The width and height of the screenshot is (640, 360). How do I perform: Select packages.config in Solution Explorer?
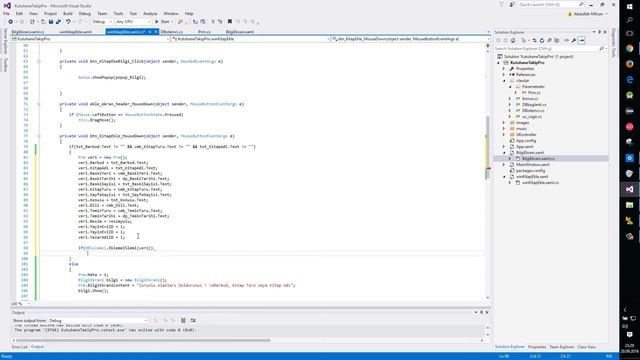[x=530, y=171]
